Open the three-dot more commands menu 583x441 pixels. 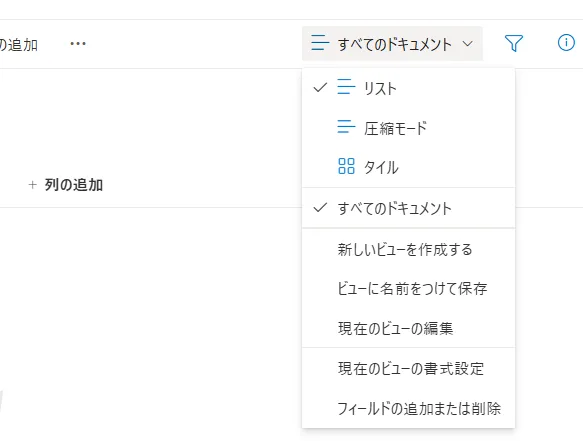(78, 44)
